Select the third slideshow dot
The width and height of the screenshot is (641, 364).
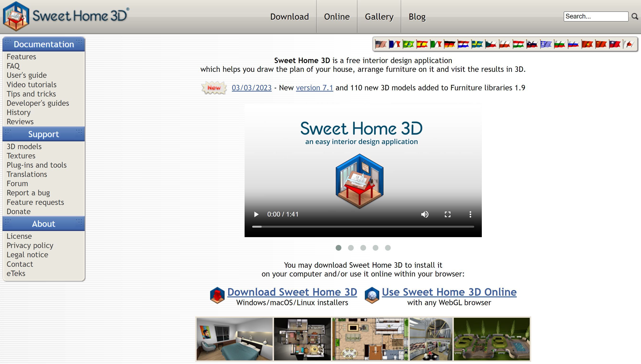coord(363,248)
